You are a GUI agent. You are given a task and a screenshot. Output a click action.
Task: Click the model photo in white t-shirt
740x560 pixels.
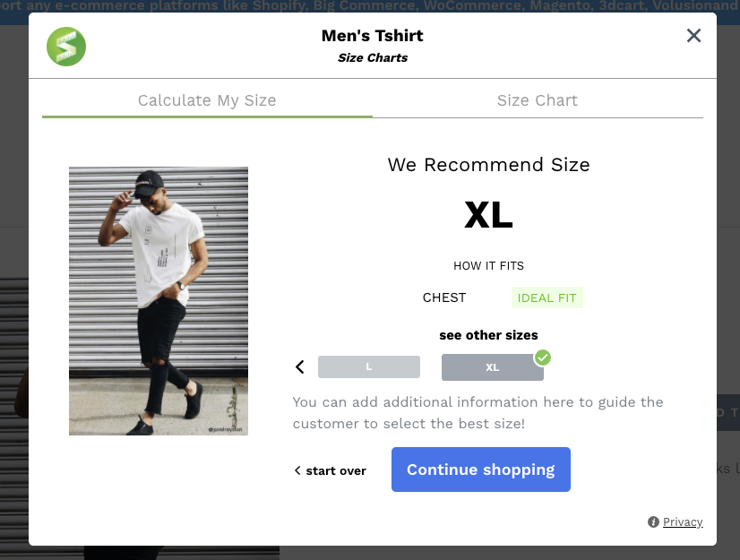pos(159,301)
